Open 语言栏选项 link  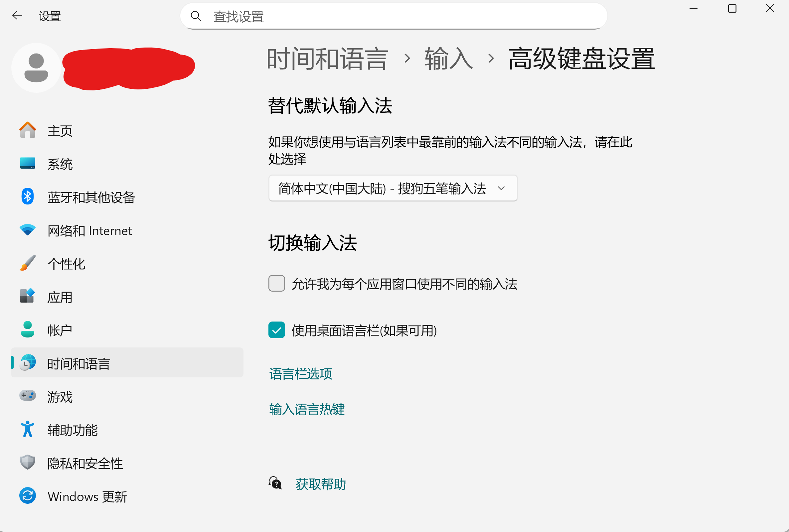click(301, 374)
